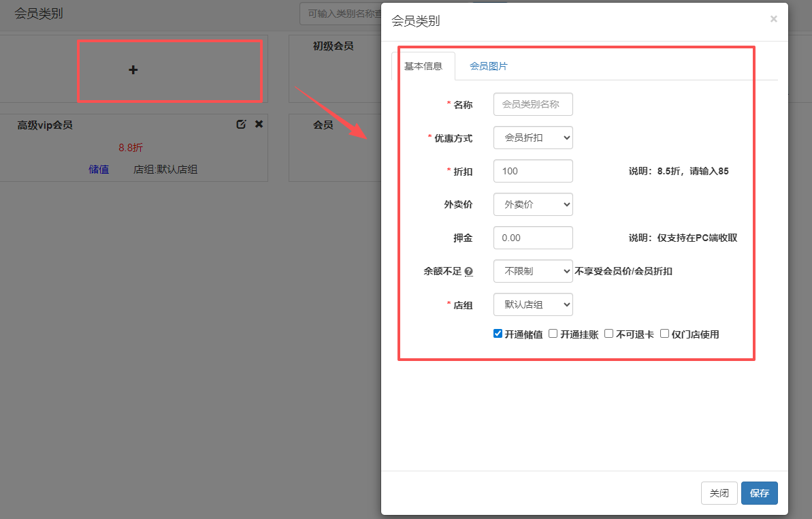The width and height of the screenshot is (812, 519).
Task: Expand the 外卖价 dropdown
Action: click(x=533, y=204)
